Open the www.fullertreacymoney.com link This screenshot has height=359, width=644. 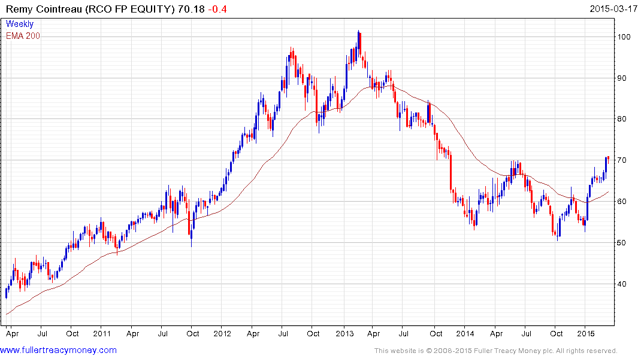58,350
